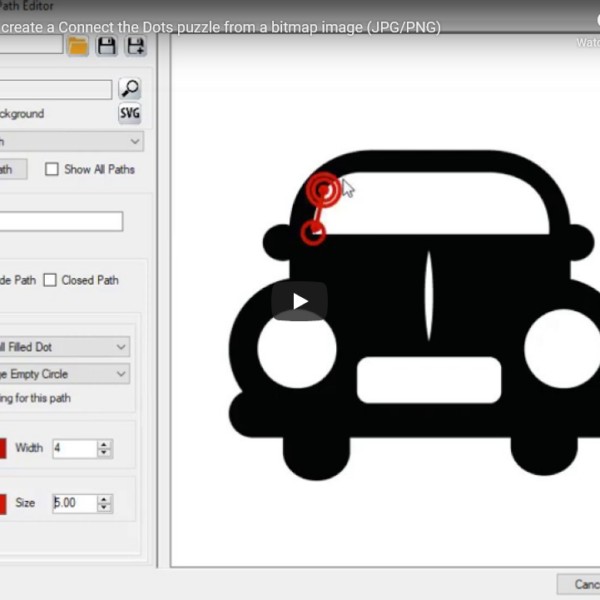Click the Size value field showing 5.00
This screenshot has height=600, width=600.
click(x=72, y=503)
